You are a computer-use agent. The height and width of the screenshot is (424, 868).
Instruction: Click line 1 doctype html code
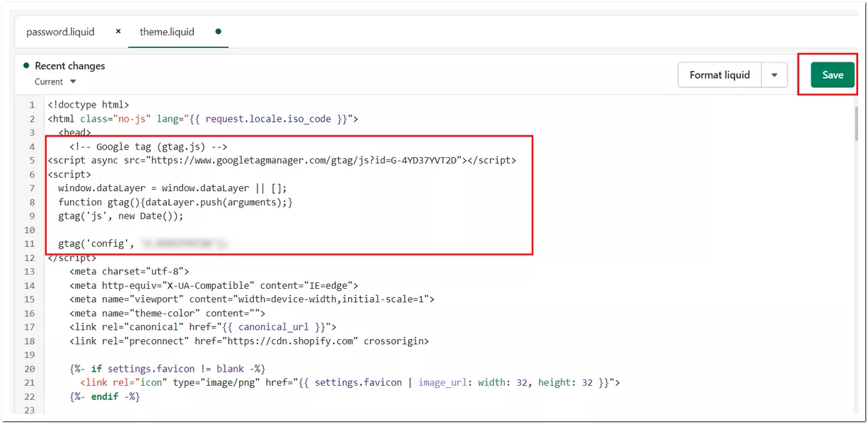(88, 105)
